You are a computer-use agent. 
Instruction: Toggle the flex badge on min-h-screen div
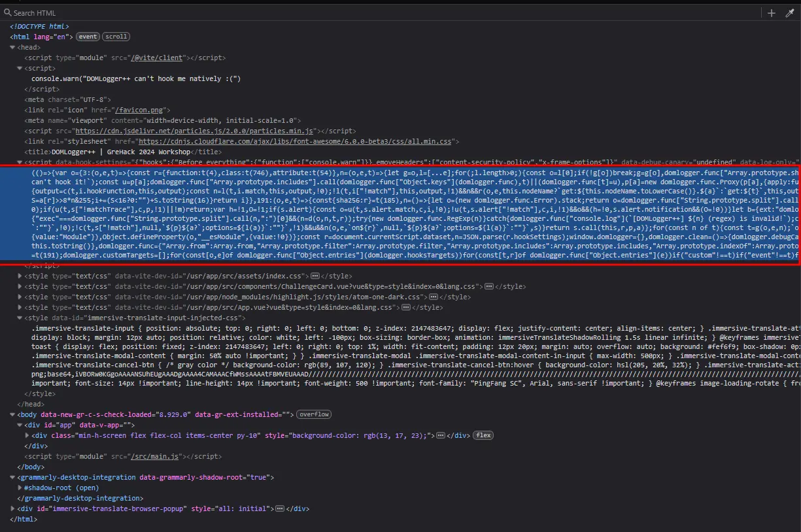coord(483,435)
